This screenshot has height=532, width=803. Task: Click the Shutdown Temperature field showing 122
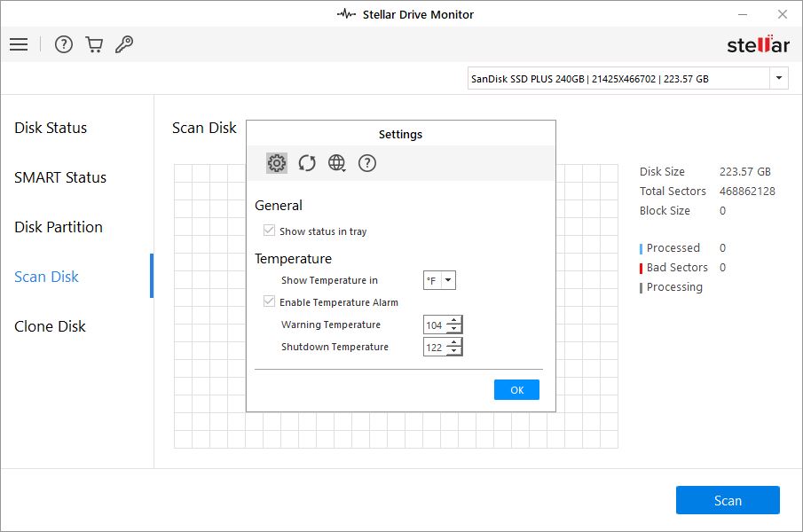click(435, 347)
